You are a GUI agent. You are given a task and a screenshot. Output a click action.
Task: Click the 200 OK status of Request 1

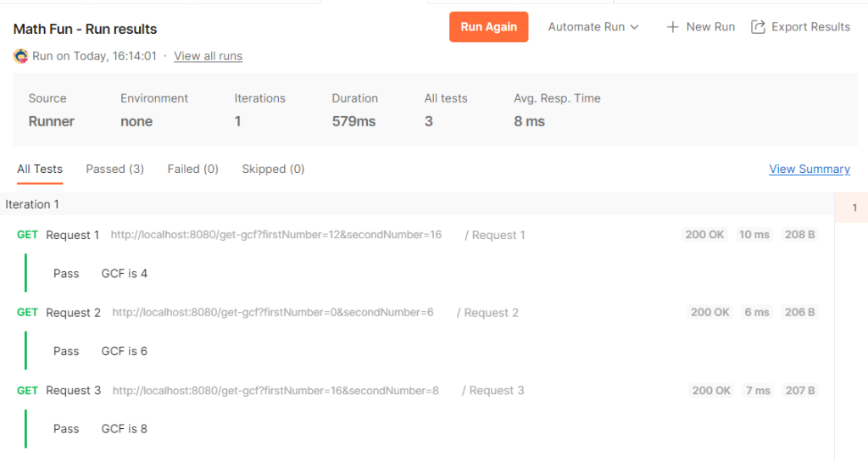704,235
